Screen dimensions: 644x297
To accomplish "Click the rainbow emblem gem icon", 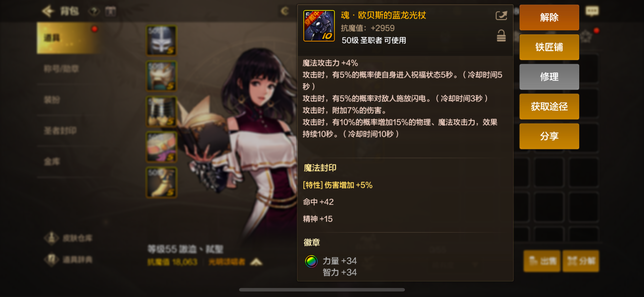I will [x=311, y=262].
